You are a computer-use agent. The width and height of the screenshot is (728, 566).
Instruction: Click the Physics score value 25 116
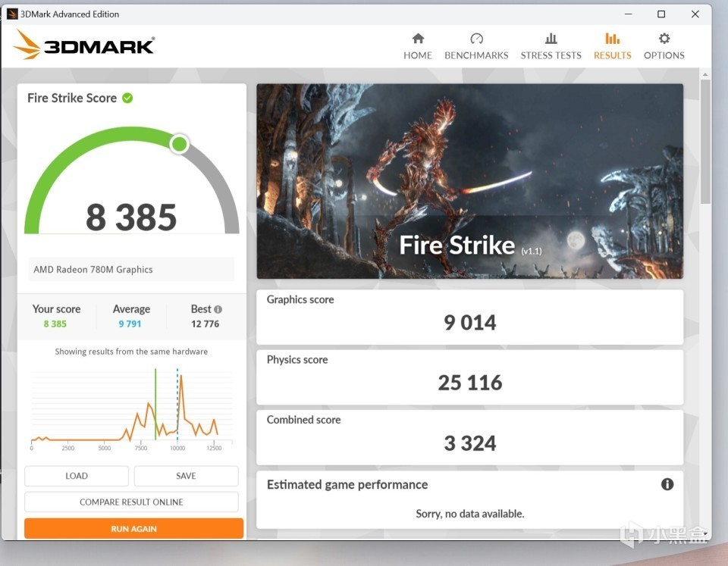[x=470, y=383]
